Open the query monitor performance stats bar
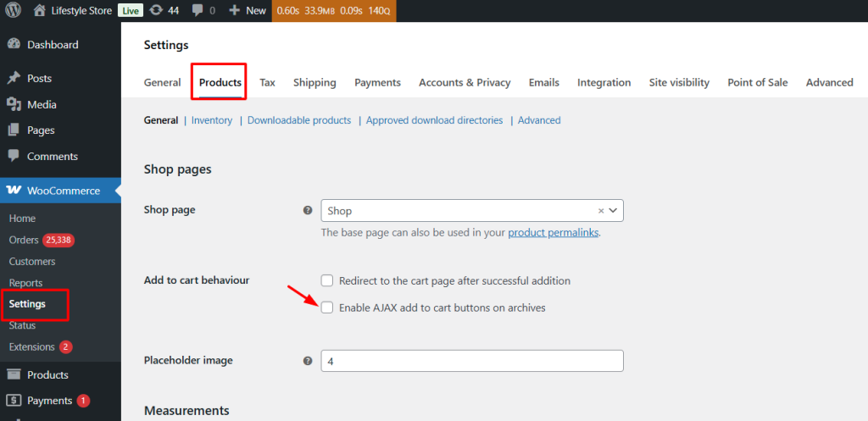The image size is (868, 421). tap(332, 11)
